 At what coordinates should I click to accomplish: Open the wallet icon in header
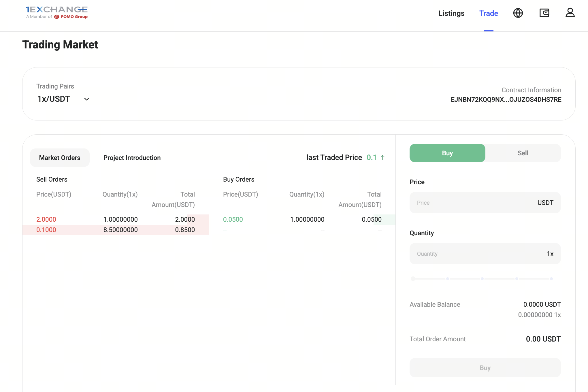(x=544, y=13)
